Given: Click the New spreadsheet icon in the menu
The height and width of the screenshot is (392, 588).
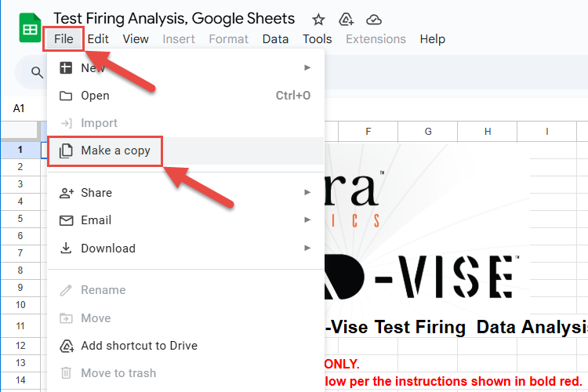Looking at the screenshot, I should [x=66, y=68].
